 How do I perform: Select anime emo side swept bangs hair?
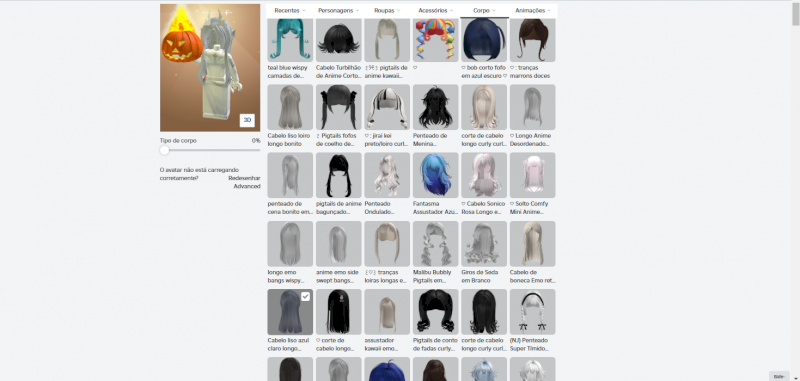pyautogui.click(x=338, y=244)
